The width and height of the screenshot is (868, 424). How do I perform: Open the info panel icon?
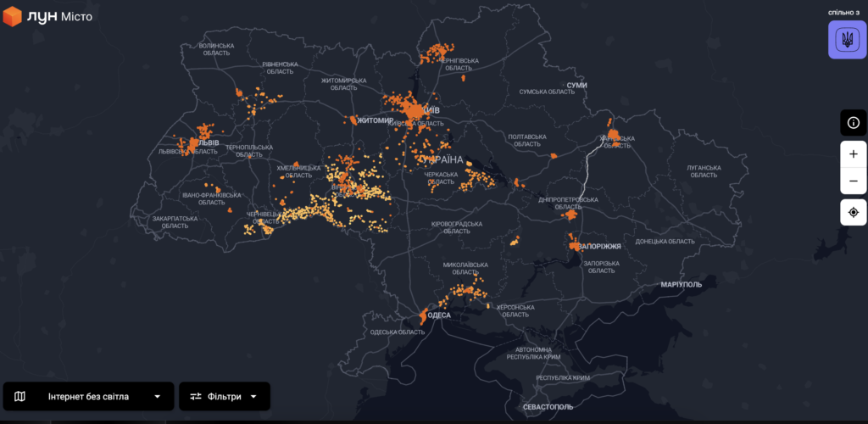click(853, 123)
